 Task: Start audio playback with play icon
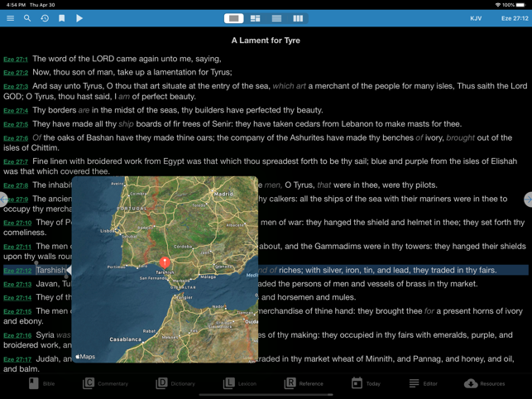[x=79, y=18]
